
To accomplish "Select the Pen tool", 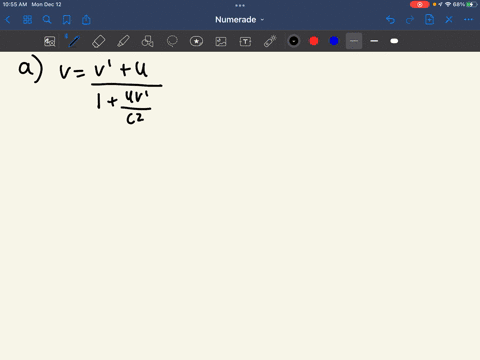I will pyautogui.click(x=74, y=41).
